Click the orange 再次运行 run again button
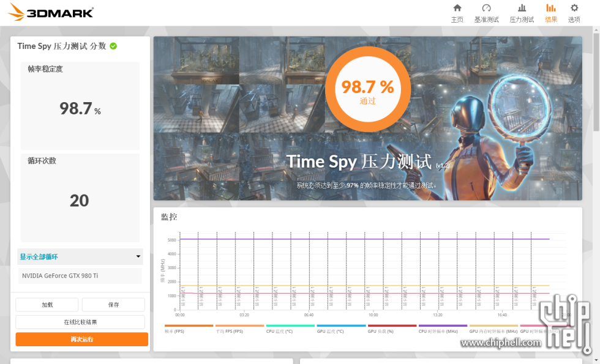 tap(82, 339)
